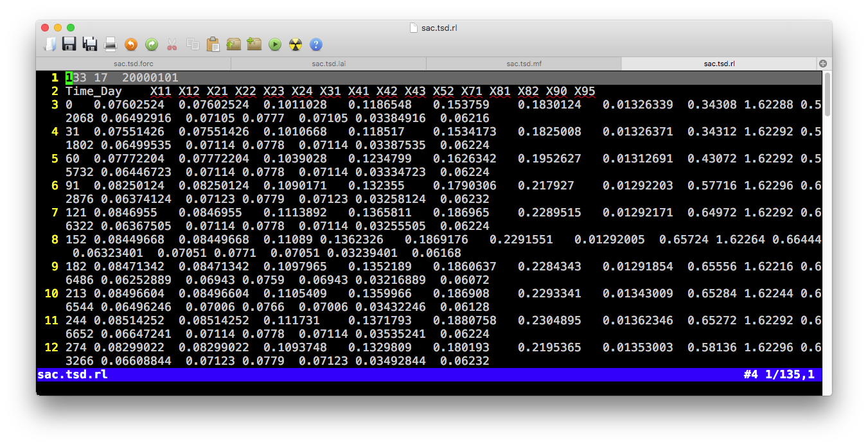Open the sac.tsd.mf tab
868x447 pixels.
pos(524,64)
